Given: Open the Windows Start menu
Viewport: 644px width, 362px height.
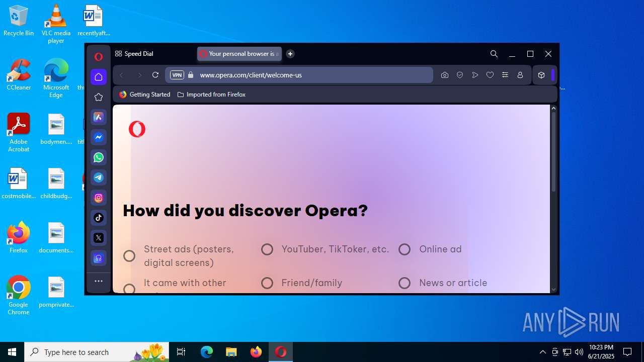Looking at the screenshot, I should pyautogui.click(x=12, y=352).
